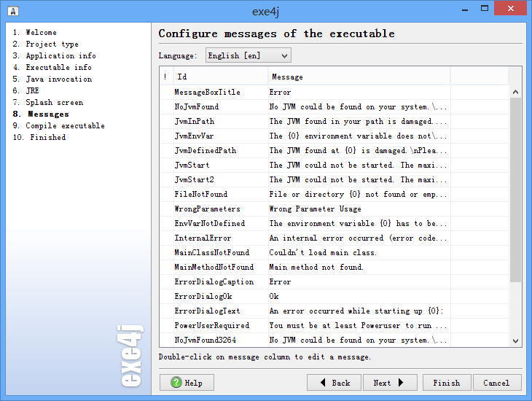
Task: Go to step 6 JRE
Action: [x=26, y=90]
